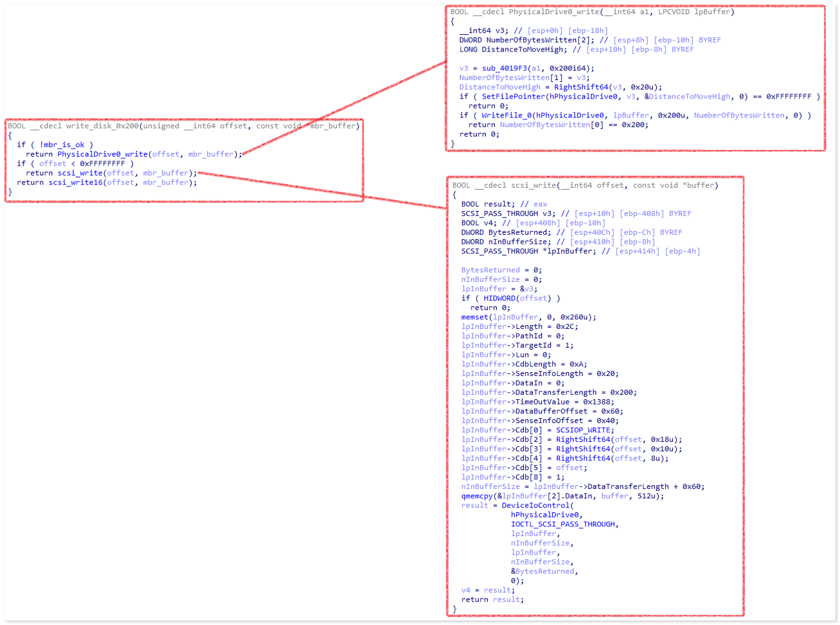This screenshot has width=840, height=625.
Task: Select the DataBufferOffset field
Action: coord(551,412)
